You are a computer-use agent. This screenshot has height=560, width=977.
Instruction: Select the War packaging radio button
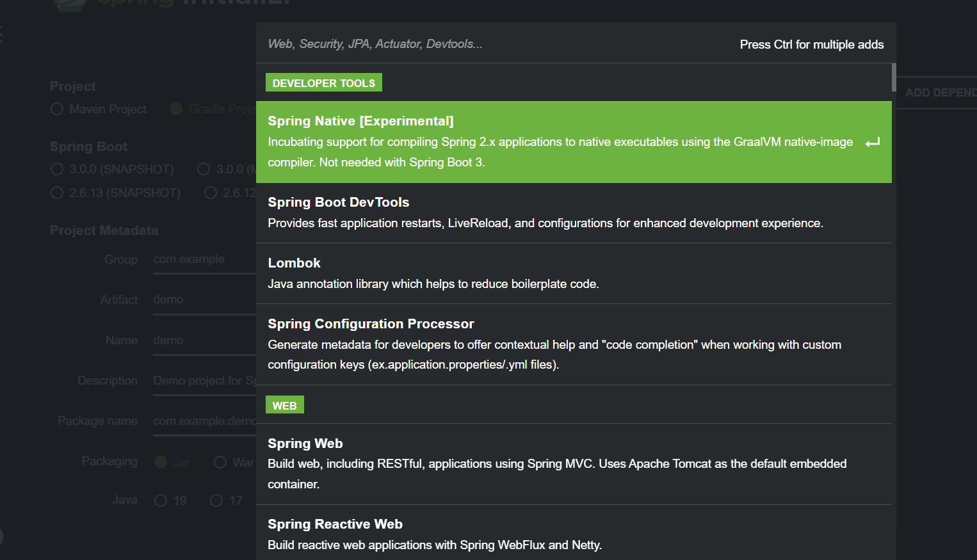pyautogui.click(x=220, y=462)
